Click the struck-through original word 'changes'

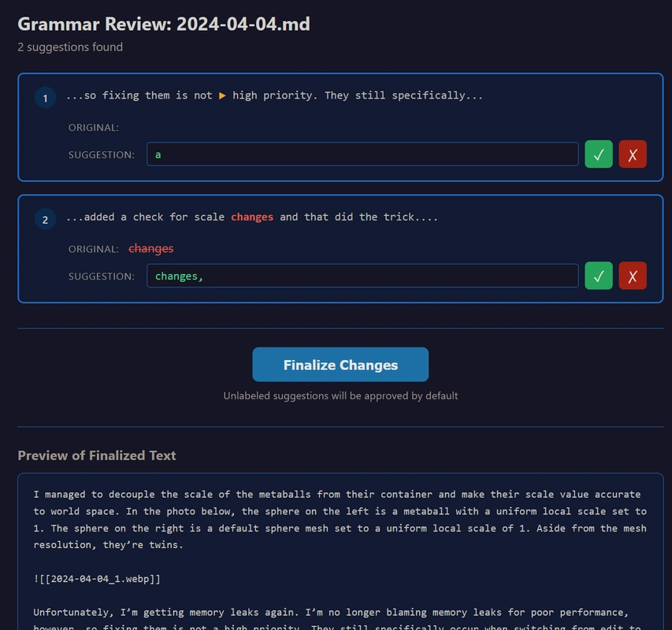click(150, 249)
